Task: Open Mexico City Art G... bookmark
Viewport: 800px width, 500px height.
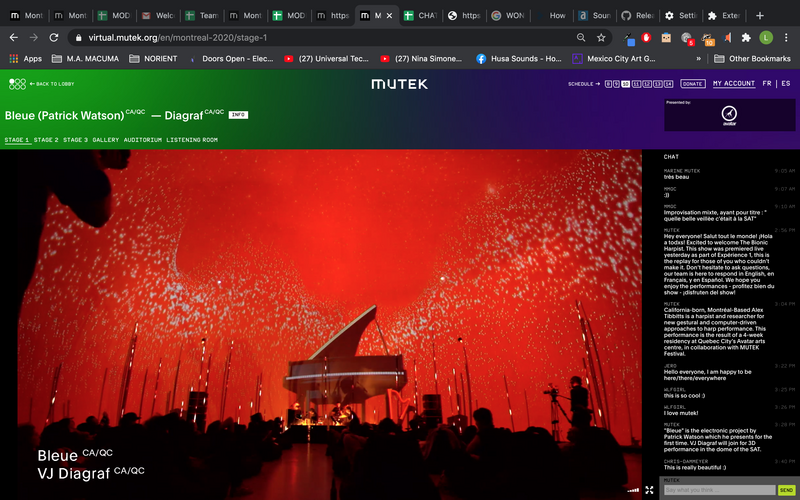Action: [x=614, y=59]
